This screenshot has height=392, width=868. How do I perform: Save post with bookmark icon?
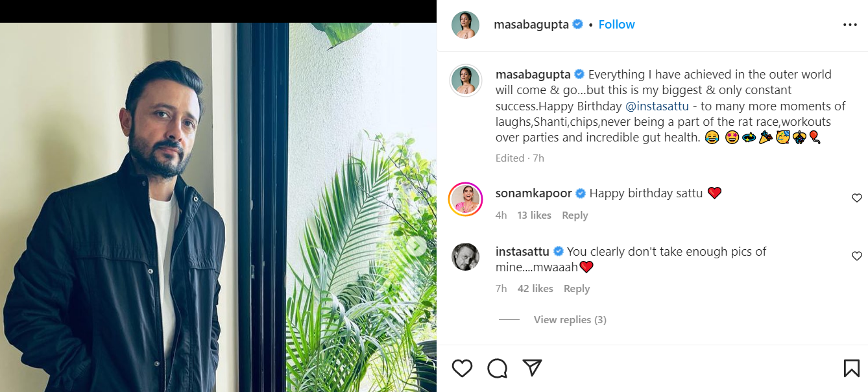tap(851, 368)
